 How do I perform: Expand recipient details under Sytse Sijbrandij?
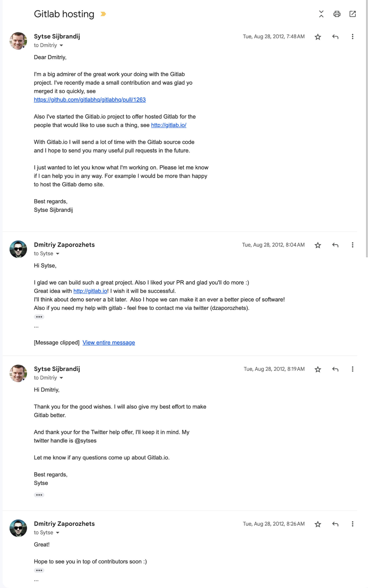[61, 45]
